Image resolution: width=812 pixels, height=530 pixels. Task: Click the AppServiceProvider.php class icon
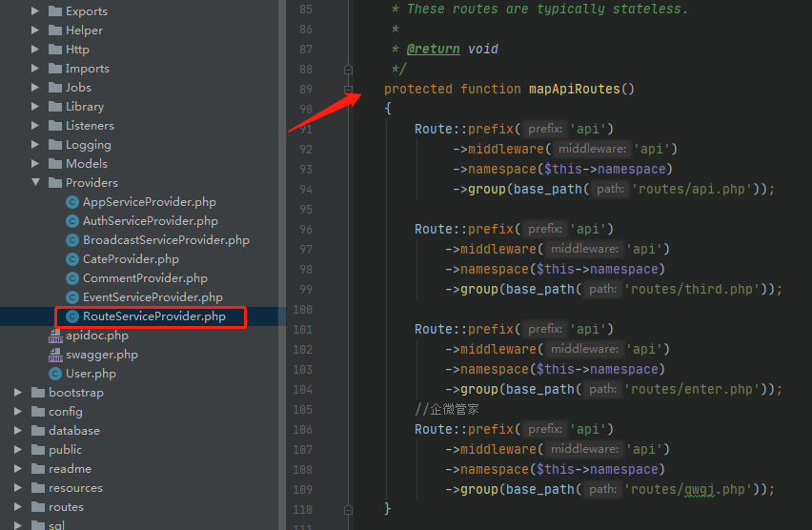72,202
